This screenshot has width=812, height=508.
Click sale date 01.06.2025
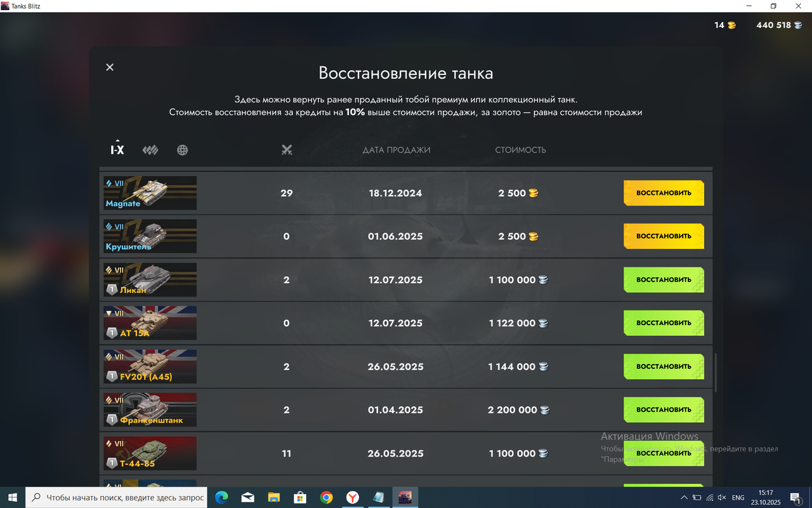pos(395,236)
